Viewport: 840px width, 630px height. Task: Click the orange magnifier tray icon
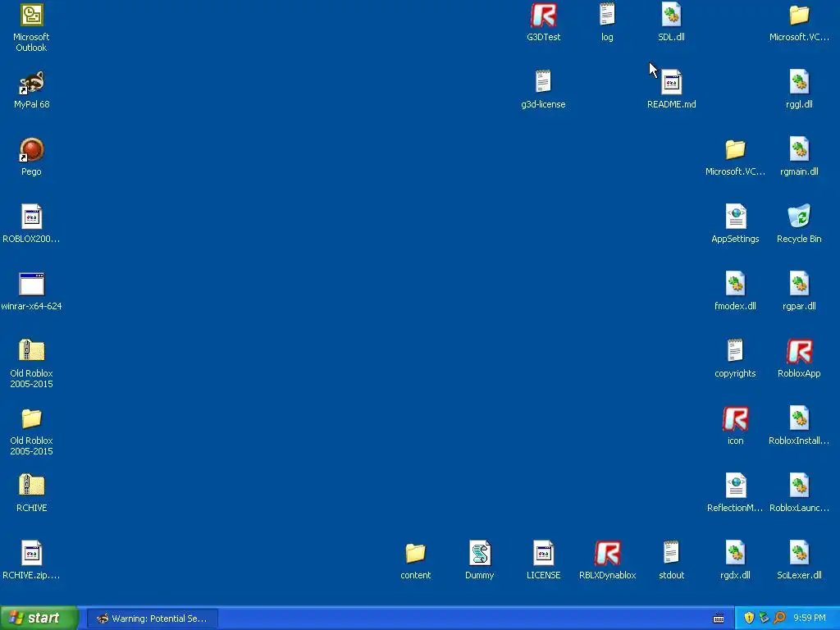point(779,619)
